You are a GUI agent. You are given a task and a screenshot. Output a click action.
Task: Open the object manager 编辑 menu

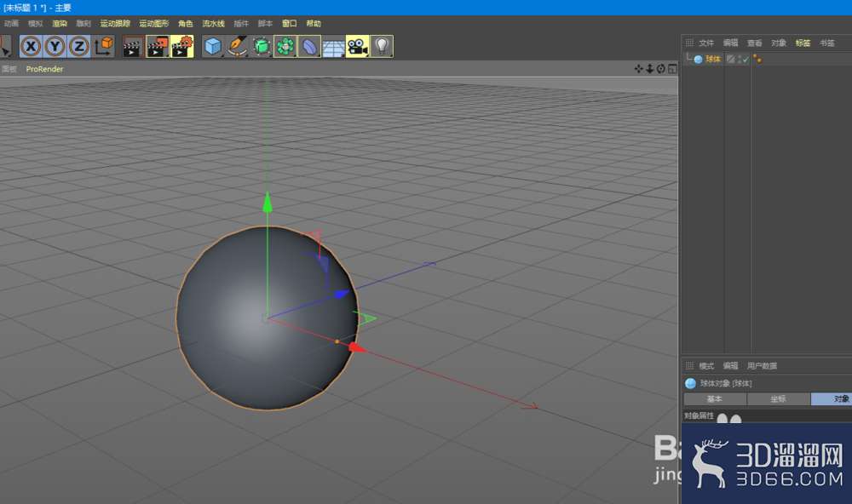tap(731, 43)
